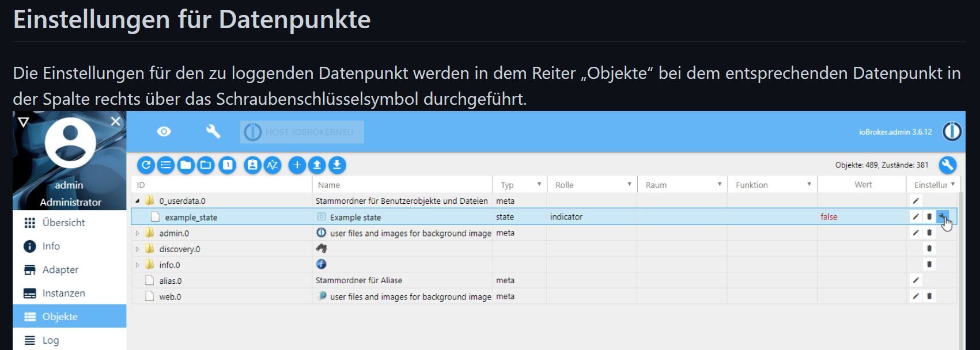
Task: Click the plus button to add object
Action: [297, 165]
